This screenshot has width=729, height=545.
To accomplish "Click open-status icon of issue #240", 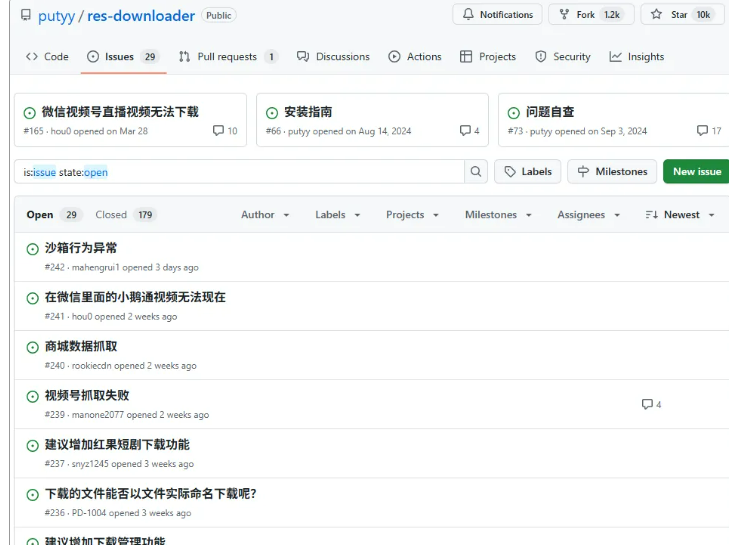I will pos(33,347).
